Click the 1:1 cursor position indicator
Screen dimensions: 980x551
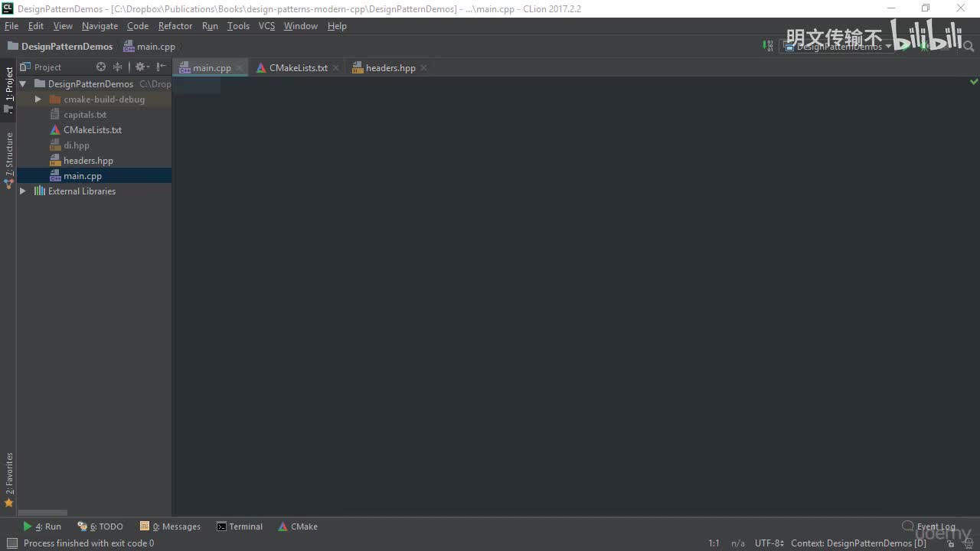point(714,543)
